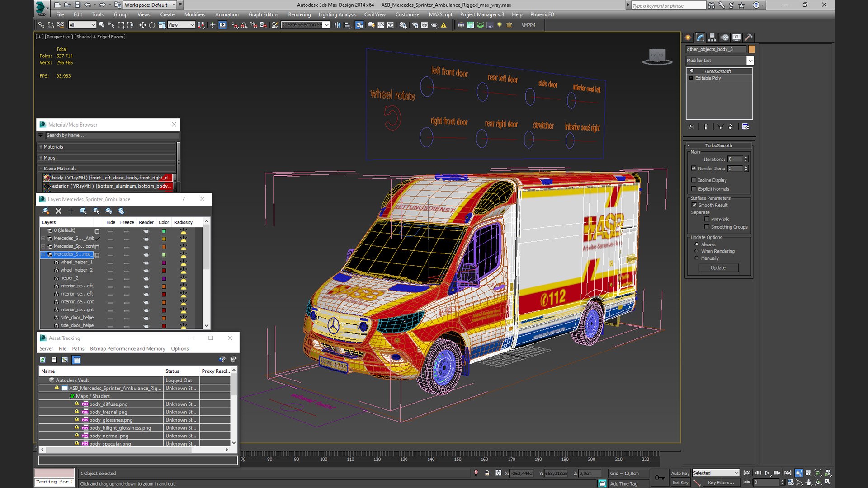868x488 pixels.
Task: Select the Always update option
Action: (697, 244)
